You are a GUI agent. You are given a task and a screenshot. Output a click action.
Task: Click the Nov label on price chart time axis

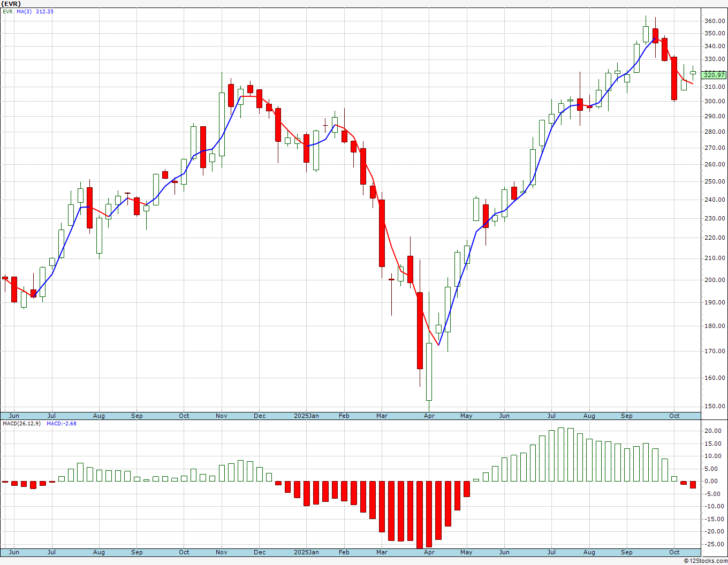[x=222, y=416]
